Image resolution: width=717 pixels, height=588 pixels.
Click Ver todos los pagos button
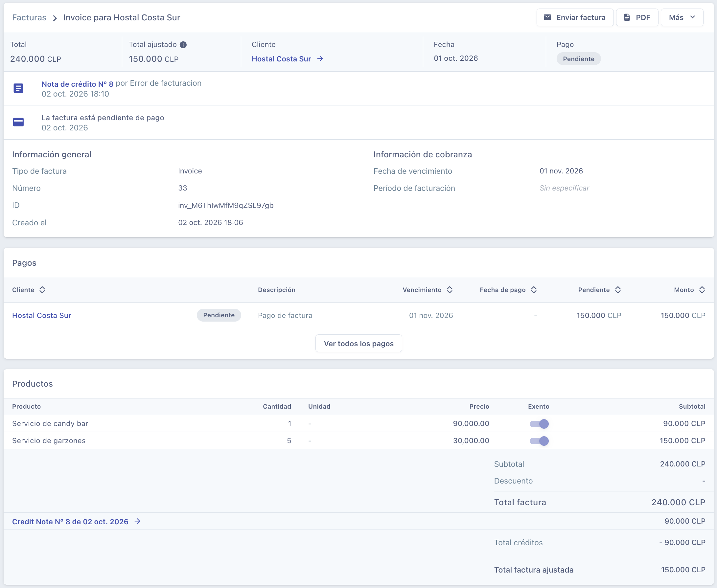pyautogui.click(x=358, y=344)
